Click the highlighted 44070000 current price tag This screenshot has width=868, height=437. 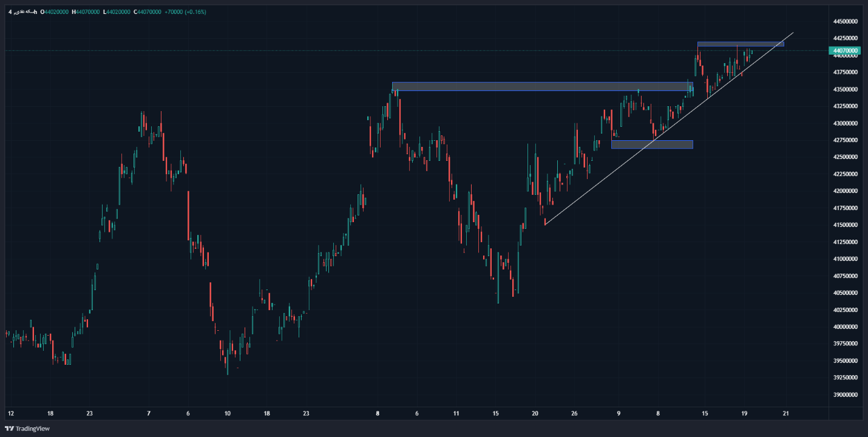[x=846, y=50]
